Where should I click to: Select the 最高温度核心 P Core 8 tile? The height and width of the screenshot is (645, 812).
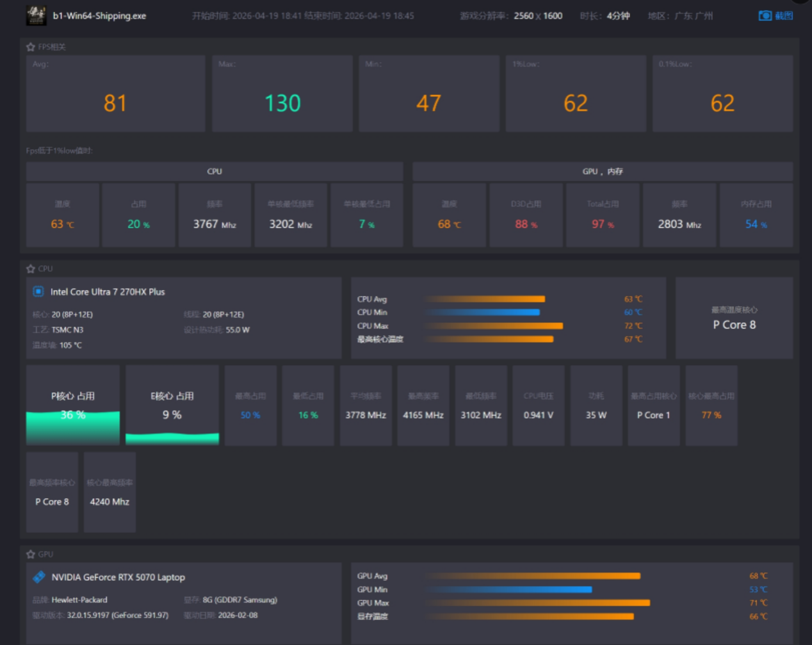(734, 318)
